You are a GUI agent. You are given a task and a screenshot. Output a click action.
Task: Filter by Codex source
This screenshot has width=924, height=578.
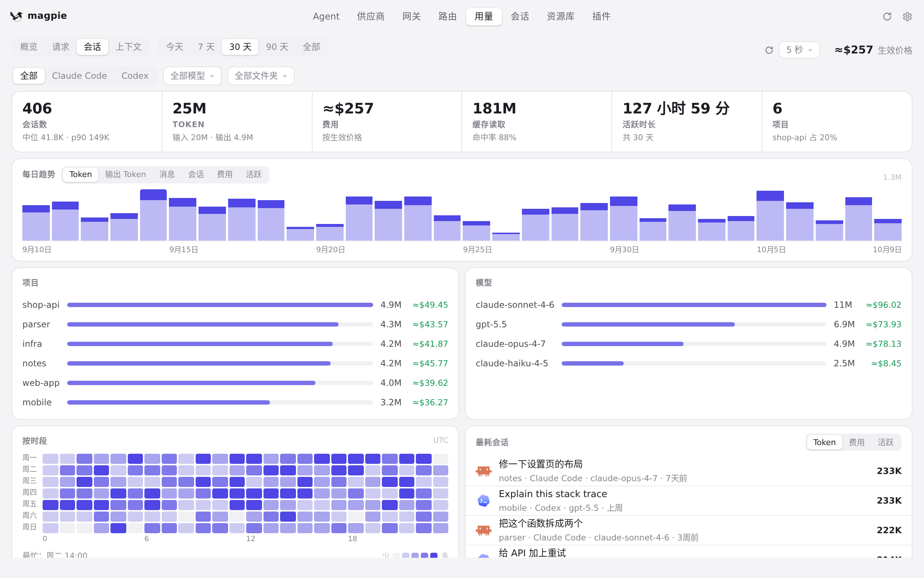(135, 76)
